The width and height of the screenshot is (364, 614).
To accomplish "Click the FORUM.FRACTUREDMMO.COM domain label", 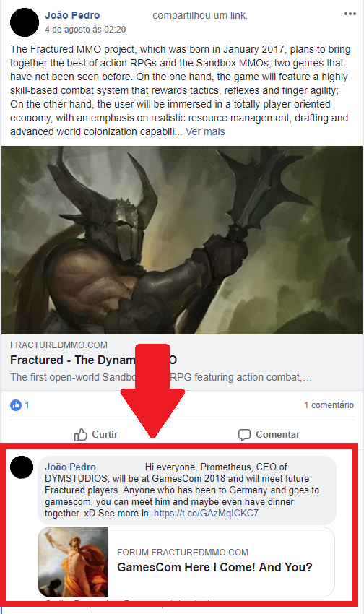I will click(x=183, y=552).
